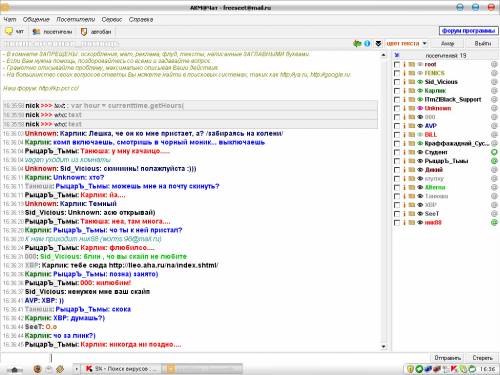Click the посетителей 19 header

click(x=446, y=55)
